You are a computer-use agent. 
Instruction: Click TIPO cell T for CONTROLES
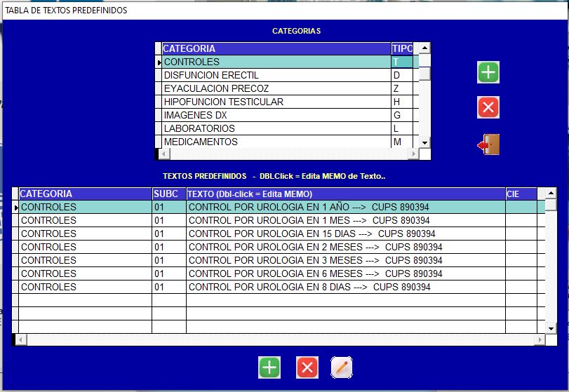coord(402,62)
